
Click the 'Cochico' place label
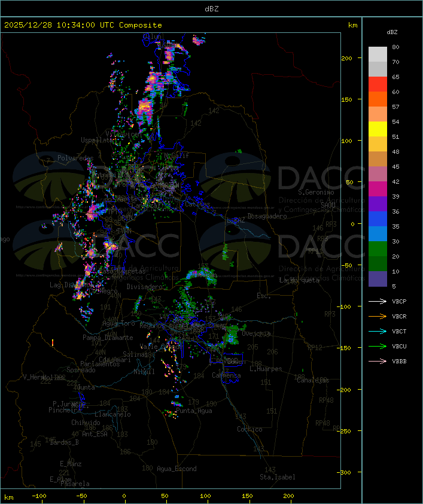[x=249, y=429]
